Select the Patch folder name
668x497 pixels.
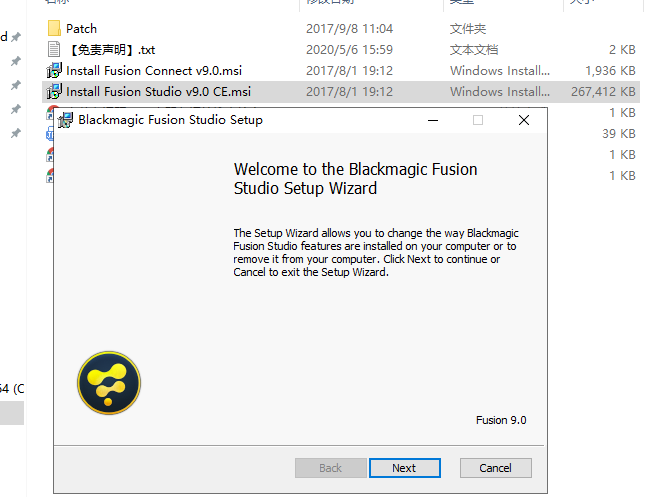click(x=81, y=29)
